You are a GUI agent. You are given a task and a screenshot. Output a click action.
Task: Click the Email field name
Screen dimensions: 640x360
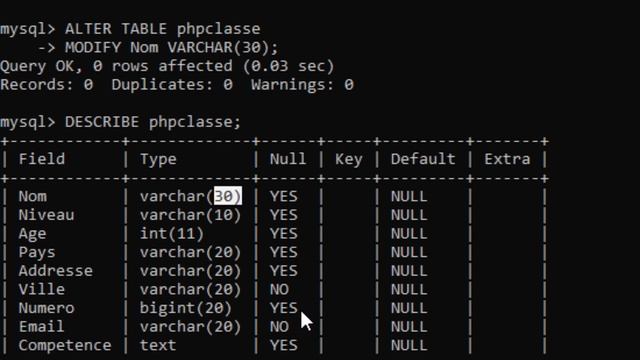point(41,327)
